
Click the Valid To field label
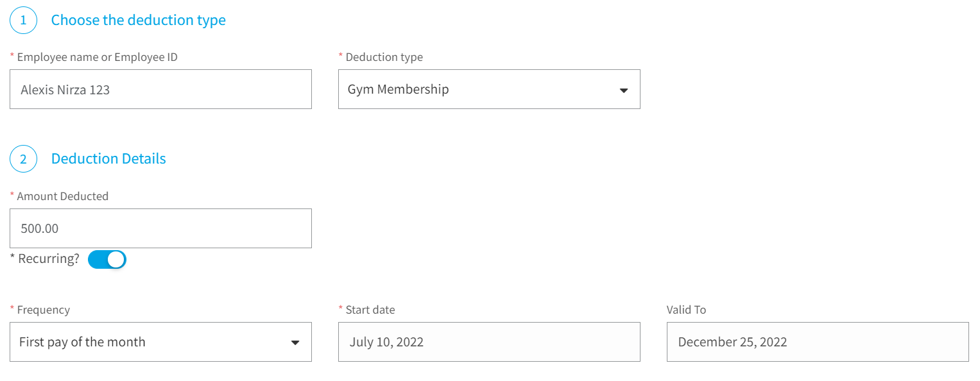[687, 310]
